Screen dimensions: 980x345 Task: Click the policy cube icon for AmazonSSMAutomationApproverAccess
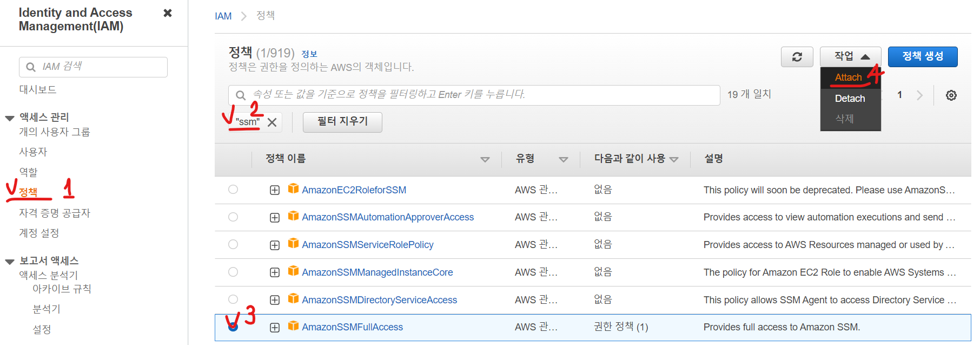pos(293,216)
